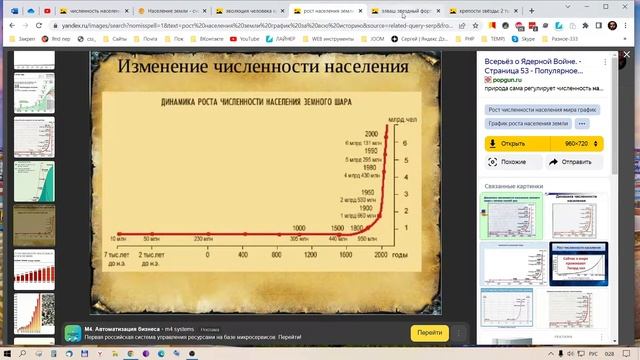Switch to the pinned cloud tab
This screenshot has width=640, height=360.
pos(31,11)
